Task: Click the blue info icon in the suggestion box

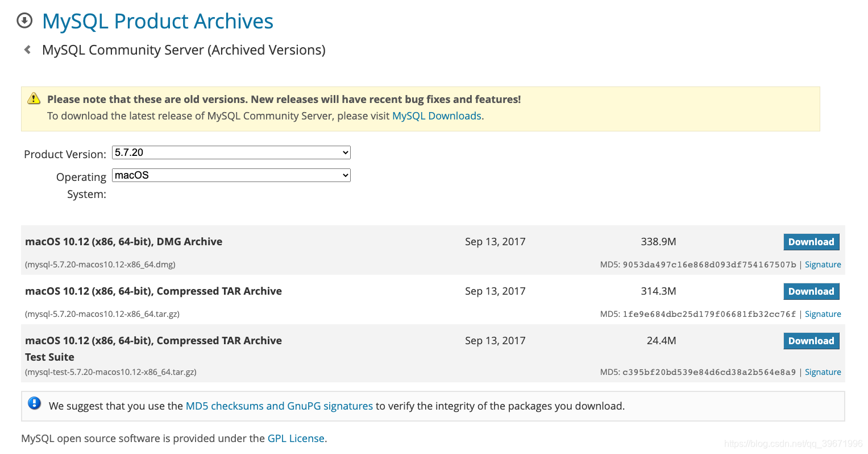Action: click(x=35, y=403)
